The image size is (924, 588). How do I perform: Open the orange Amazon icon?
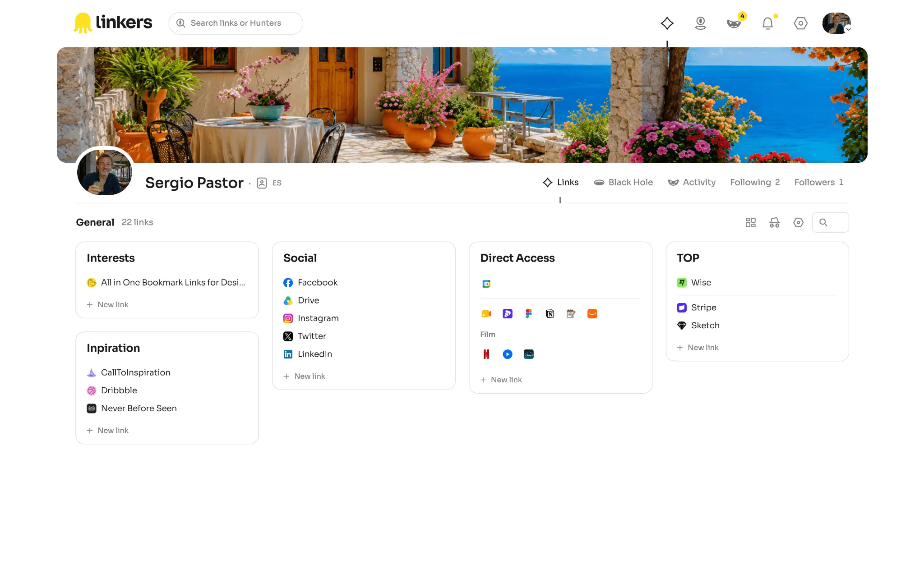point(592,313)
